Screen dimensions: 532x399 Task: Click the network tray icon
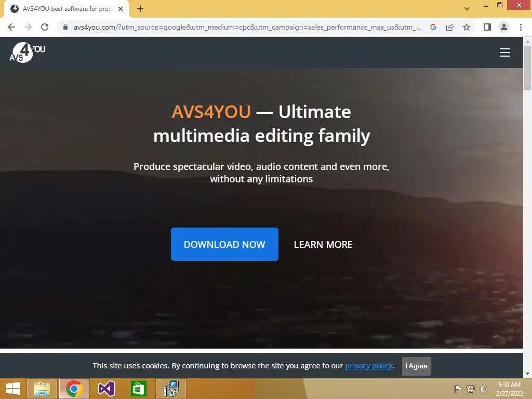tap(471, 389)
